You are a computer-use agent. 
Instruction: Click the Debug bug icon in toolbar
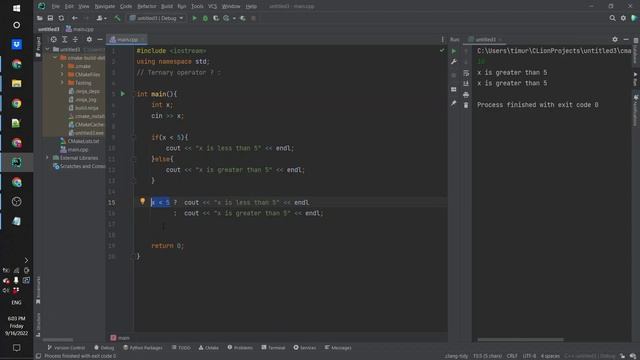205,18
